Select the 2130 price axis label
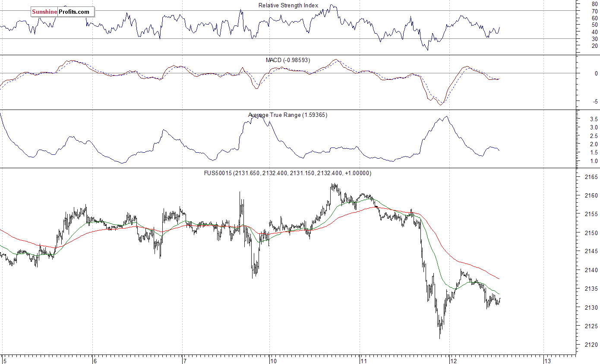Viewport: 600px width, 364px height. click(x=591, y=308)
